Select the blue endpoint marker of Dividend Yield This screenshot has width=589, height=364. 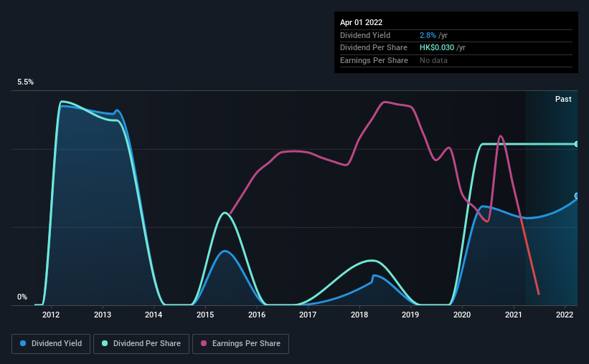(x=577, y=196)
